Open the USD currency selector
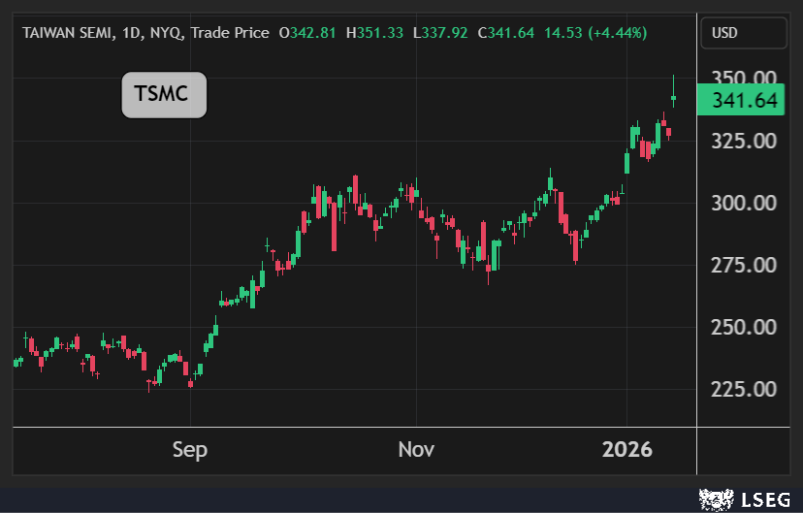The width and height of the screenshot is (803, 513). point(725,33)
